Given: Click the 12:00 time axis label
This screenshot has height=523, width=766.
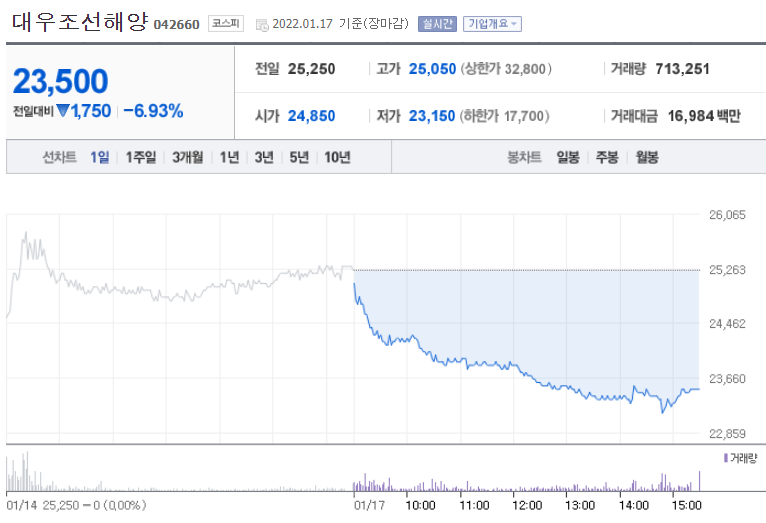Looking at the screenshot, I should (527, 505).
